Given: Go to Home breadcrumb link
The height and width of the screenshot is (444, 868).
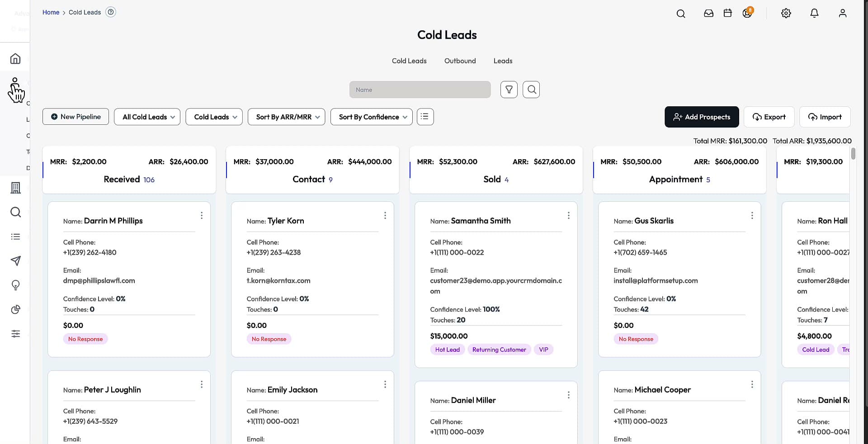Looking at the screenshot, I should [51, 12].
